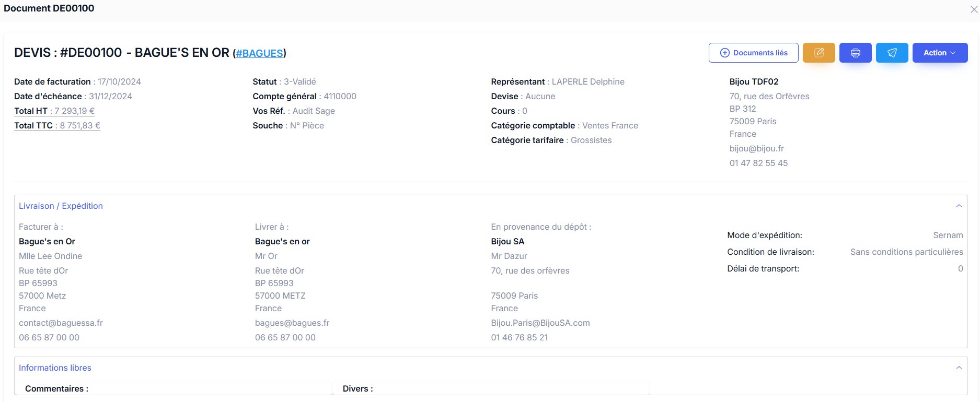Viewport: 980px width, 402px height.
Task: Follow the #BAGUES customer link
Action: click(259, 53)
